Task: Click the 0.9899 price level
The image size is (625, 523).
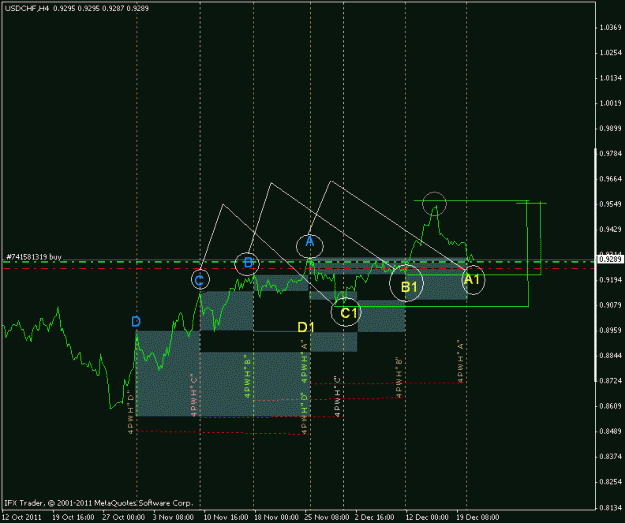Action: (x=610, y=128)
